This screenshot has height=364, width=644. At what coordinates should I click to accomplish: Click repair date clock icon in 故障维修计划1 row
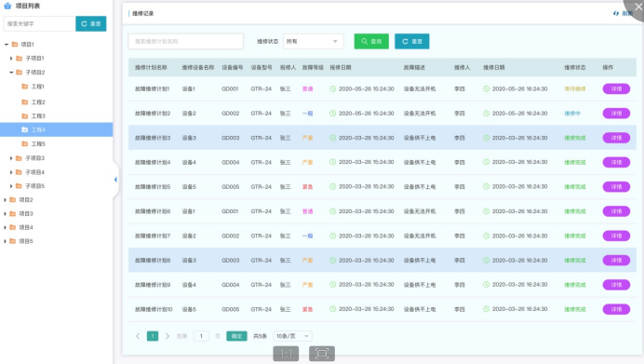(x=487, y=88)
